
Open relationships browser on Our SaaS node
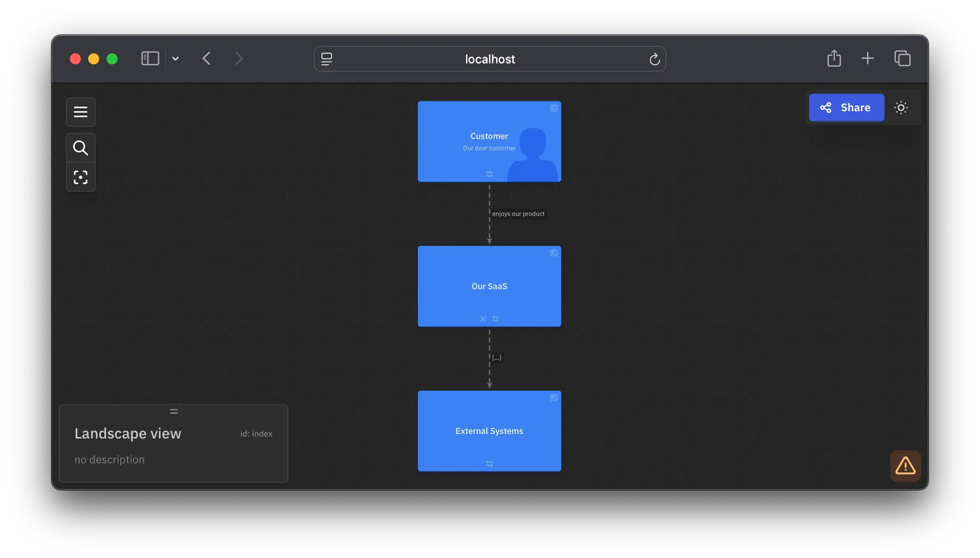496,319
